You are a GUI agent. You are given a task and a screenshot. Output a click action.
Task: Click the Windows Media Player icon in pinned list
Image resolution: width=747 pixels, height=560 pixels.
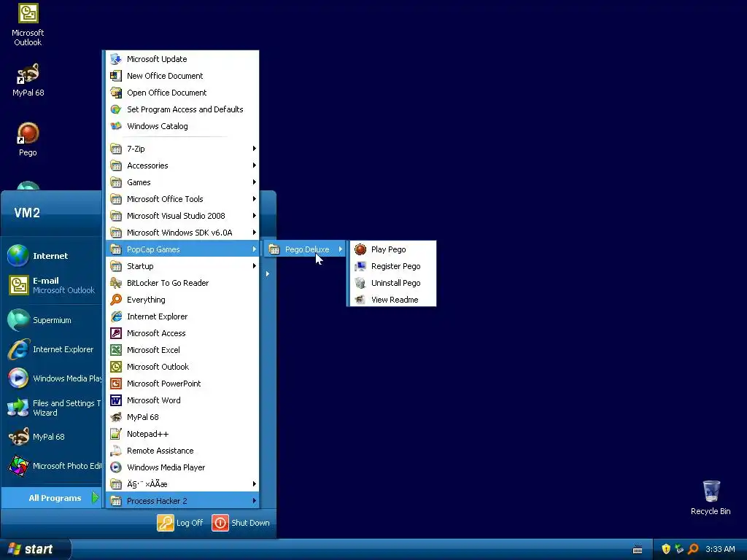(18, 378)
